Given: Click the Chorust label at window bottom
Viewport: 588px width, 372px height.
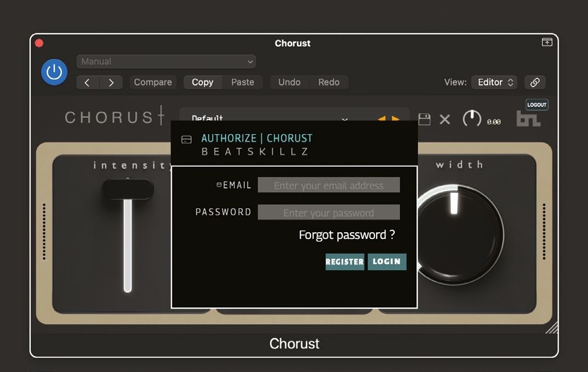Looking at the screenshot, I should [x=295, y=344].
